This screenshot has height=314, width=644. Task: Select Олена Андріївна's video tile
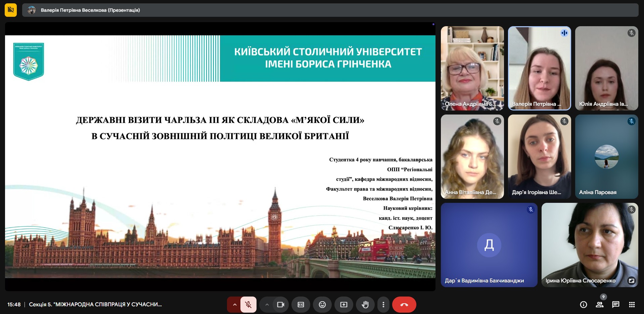coord(472,68)
